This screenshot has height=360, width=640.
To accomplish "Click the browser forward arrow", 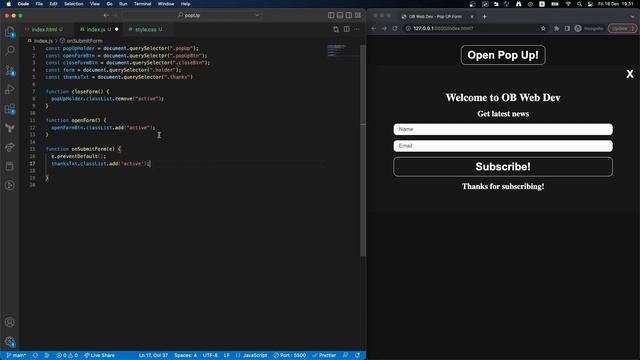I will (384, 29).
